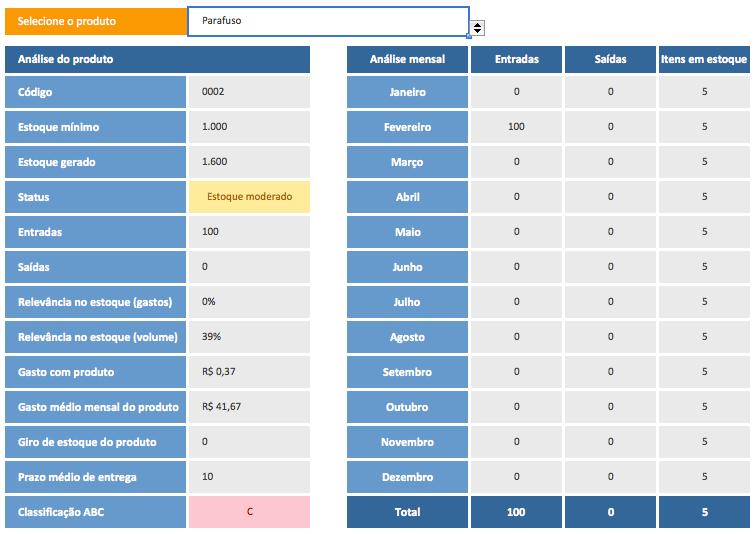Click the Saídas column header

610,60
